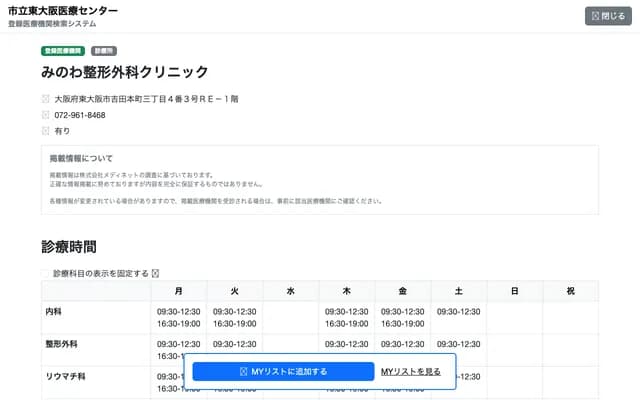Click the 日 column header

pos(515,291)
